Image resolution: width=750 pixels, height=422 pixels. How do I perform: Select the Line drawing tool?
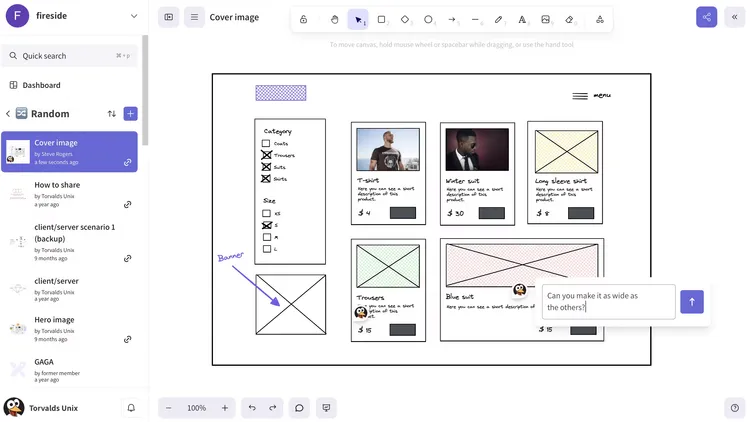[475, 20]
